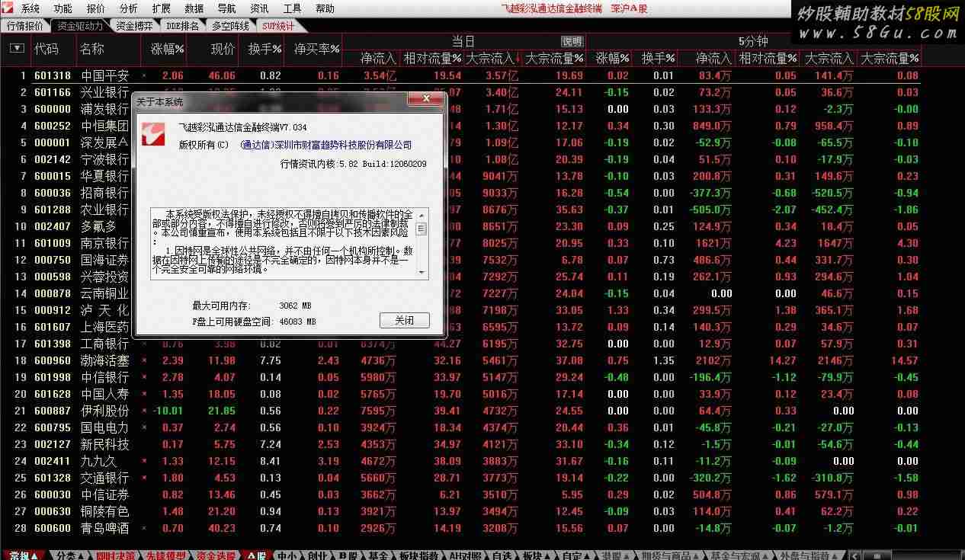Select the 招商银行 stock row
The width and height of the screenshot is (965, 560).
click(460, 193)
